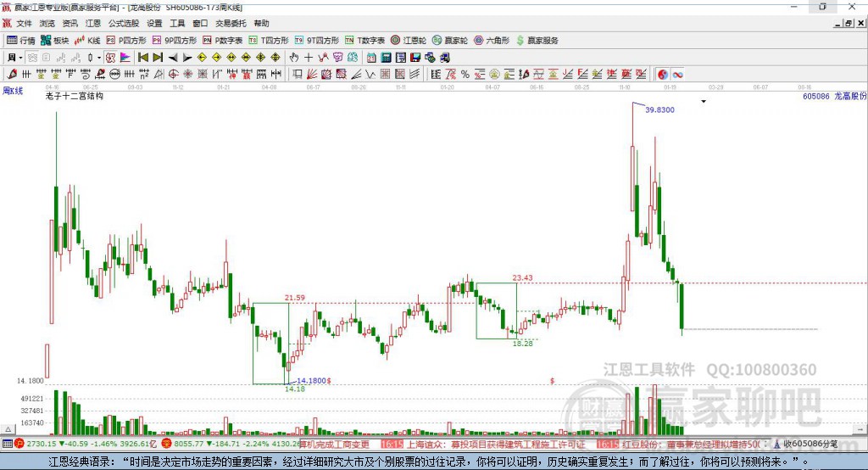The width and height of the screenshot is (868, 470).
Task: Open the 行情 market quotes view
Action: 21,41
